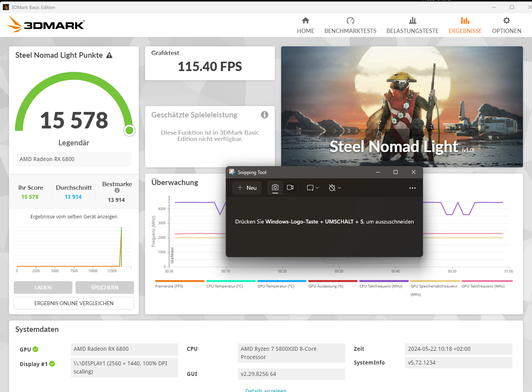Screen dimensions: 532x392
Task: Click AMD Ryzen 7 5800X3D CPU field
Action: pos(291,353)
